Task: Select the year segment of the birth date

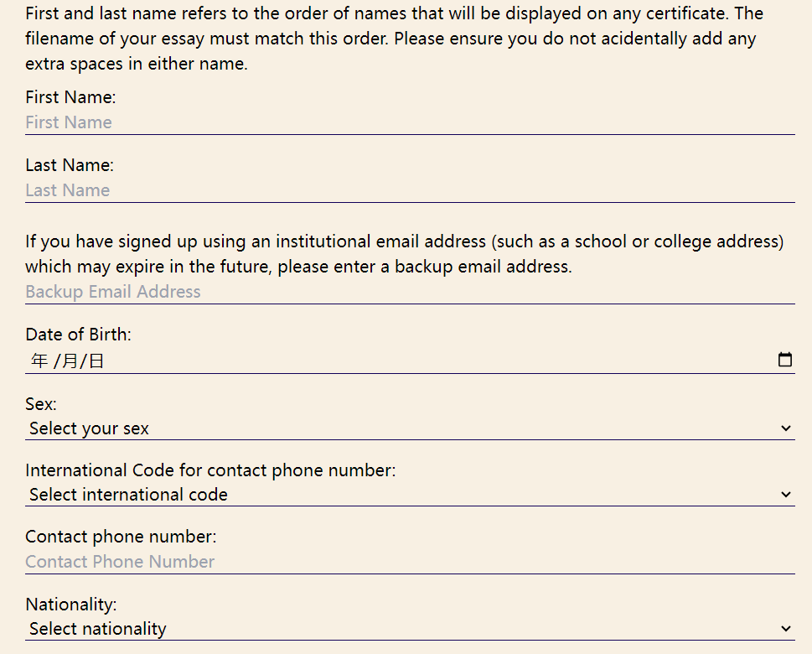Action: click(39, 361)
